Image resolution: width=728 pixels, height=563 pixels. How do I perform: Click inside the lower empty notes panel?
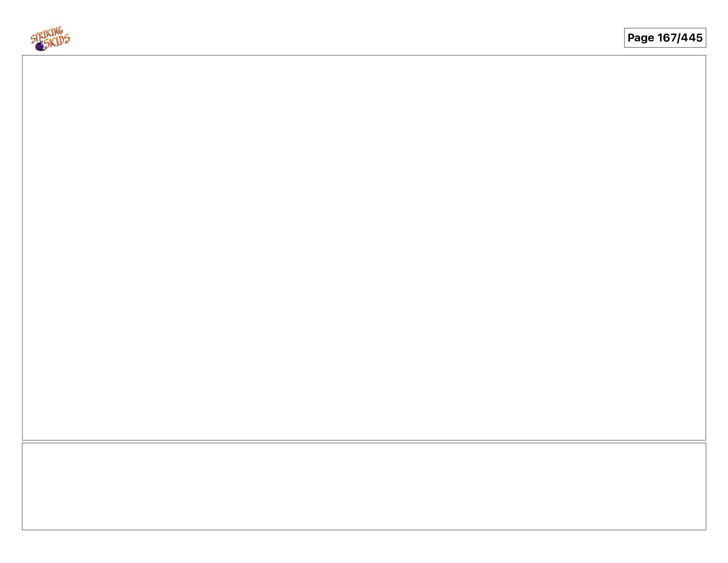[364, 486]
